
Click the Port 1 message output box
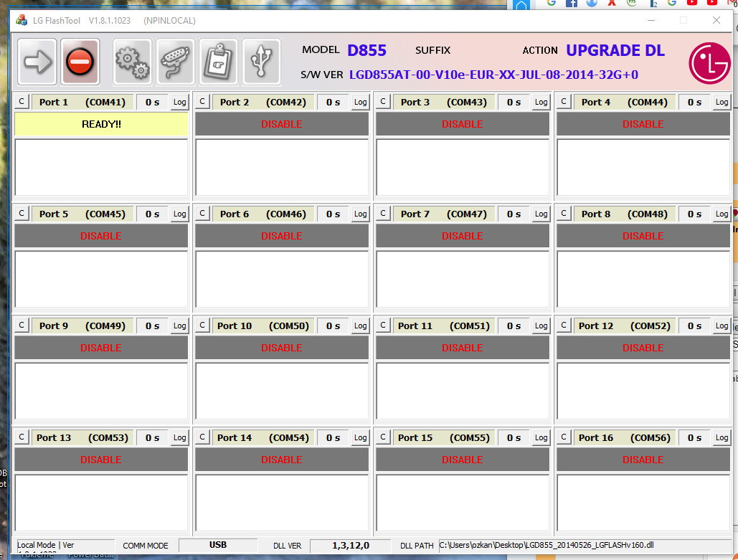pyautogui.click(x=101, y=167)
